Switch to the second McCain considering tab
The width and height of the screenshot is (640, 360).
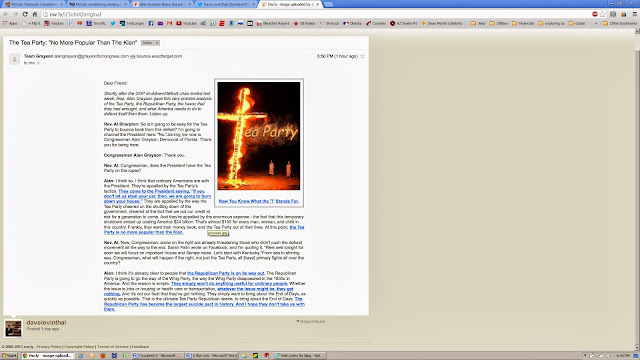coord(98,4)
